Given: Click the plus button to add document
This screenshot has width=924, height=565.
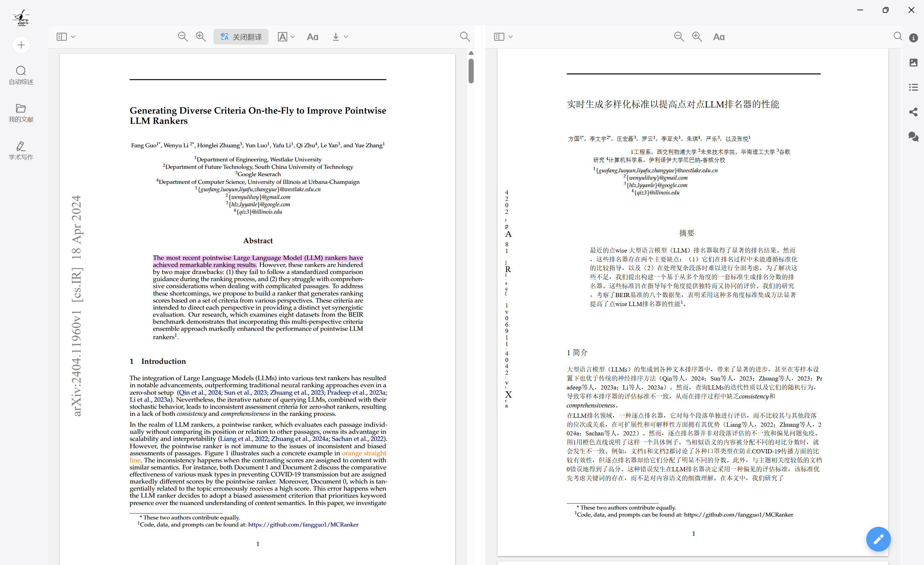Looking at the screenshot, I should [x=21, y=45].
